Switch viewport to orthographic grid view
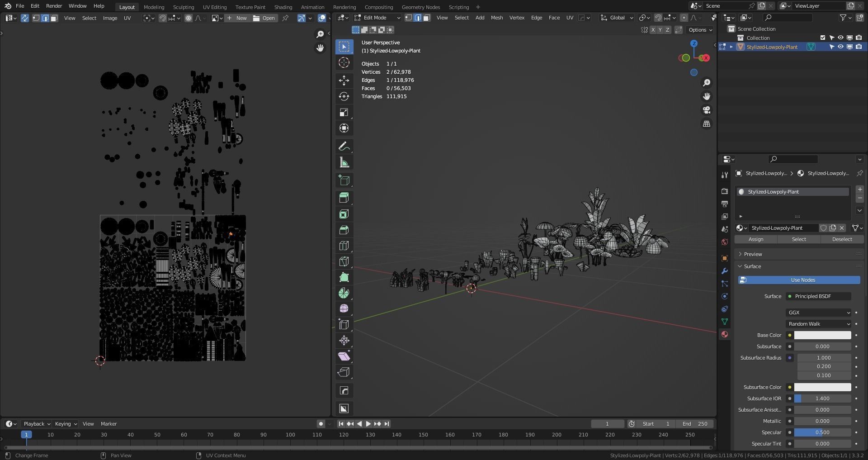Viewport: 868px width, 460px height. tap(706, 123)
